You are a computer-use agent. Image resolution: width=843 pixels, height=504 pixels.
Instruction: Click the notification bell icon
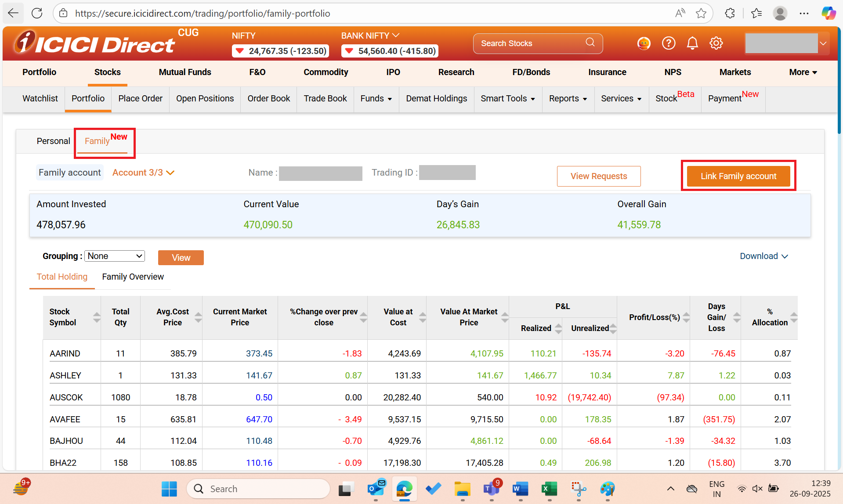click(x=692, y=43)
